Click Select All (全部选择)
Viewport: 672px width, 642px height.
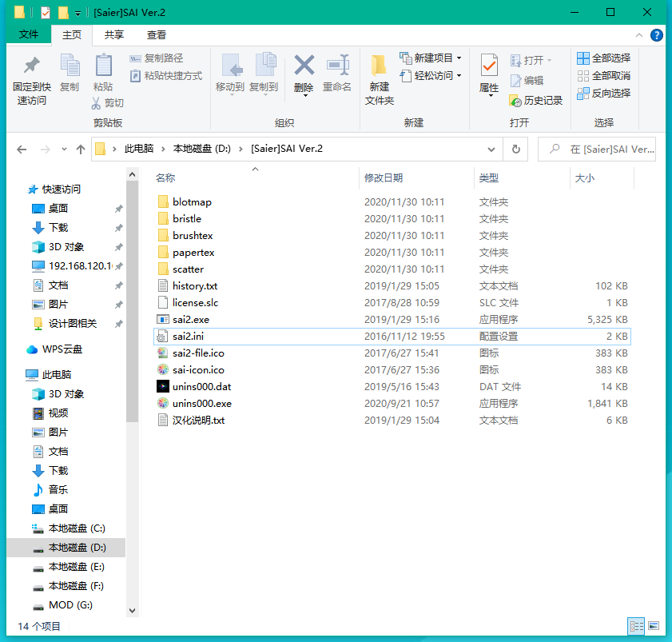[x=604, y=58]
